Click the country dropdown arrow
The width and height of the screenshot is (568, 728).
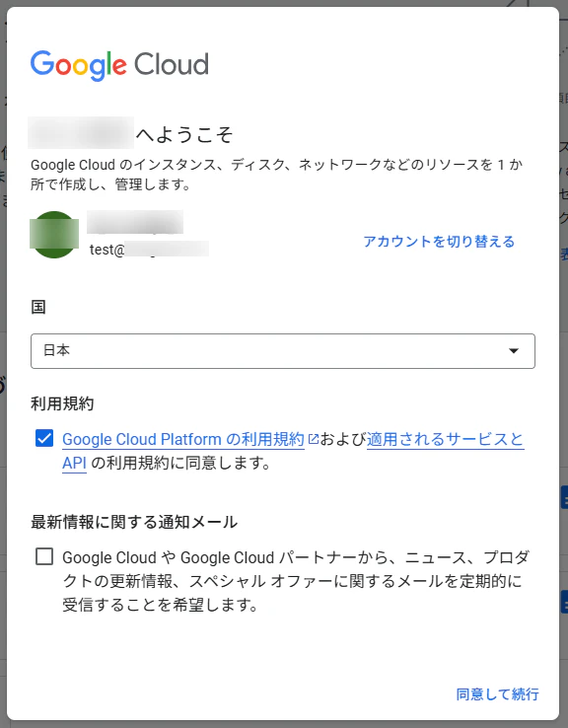pyautogui.click(x=513, y=351)
